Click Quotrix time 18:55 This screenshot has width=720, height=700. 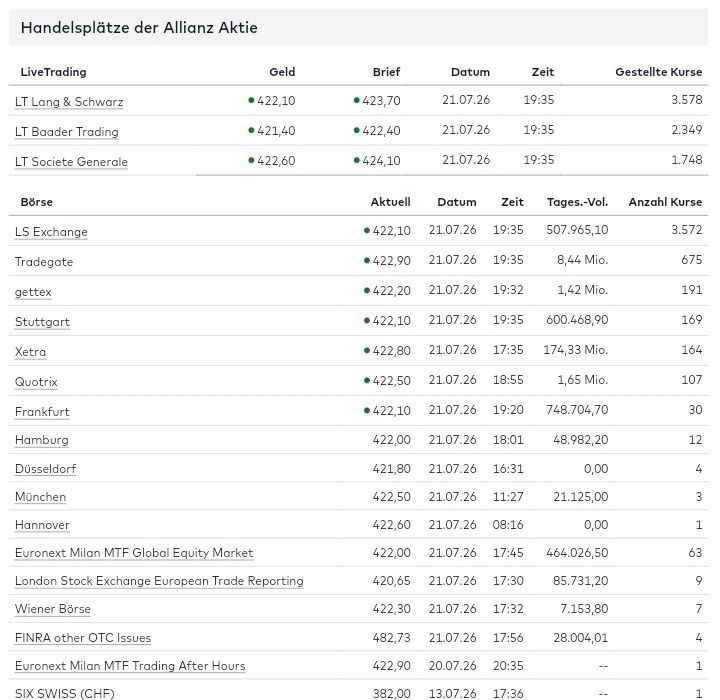coord(508,380)
